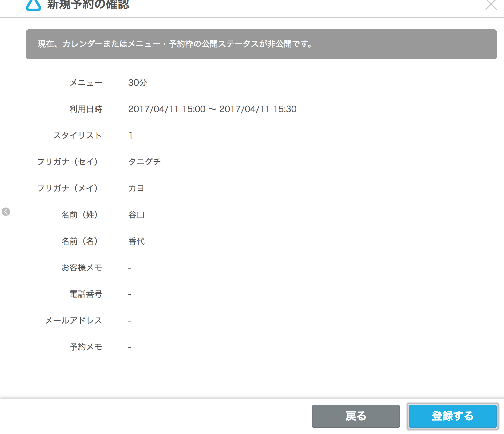This screenshot has height=434, width=504.
Task: Click the blue triangle logo icon
Action: pyautogui.click(x=33, y=5)
